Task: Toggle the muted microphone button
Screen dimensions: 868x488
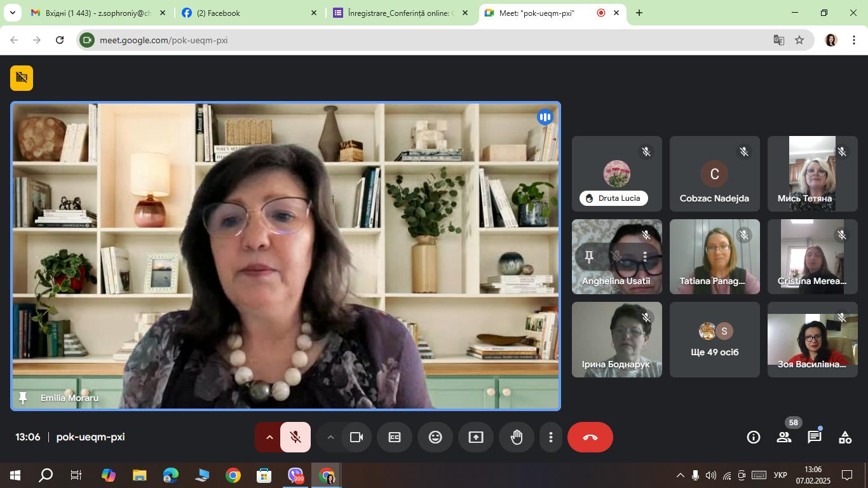Action: 295,437
